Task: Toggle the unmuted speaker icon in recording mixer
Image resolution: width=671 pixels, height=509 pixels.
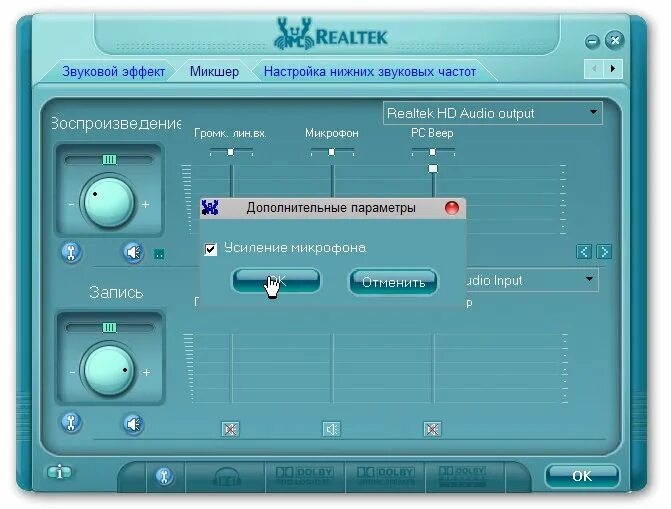Action: point(331,429)
